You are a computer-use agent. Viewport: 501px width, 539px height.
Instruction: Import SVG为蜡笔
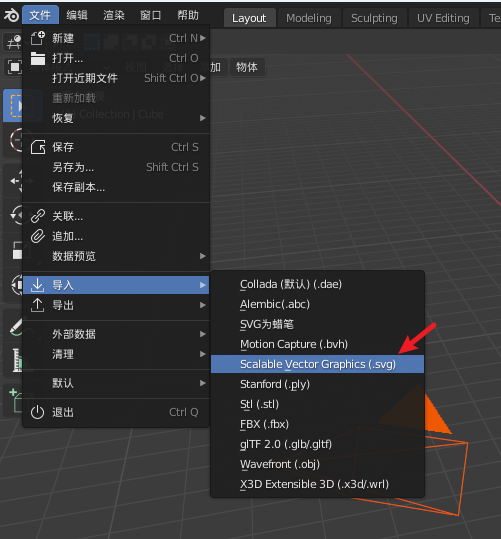point(317,324)
